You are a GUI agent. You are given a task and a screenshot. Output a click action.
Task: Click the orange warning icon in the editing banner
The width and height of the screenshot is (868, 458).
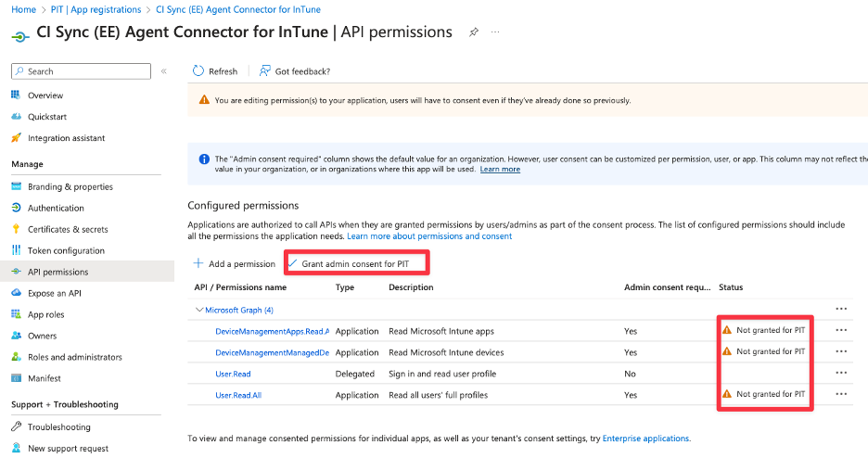[x=204, y=100]
